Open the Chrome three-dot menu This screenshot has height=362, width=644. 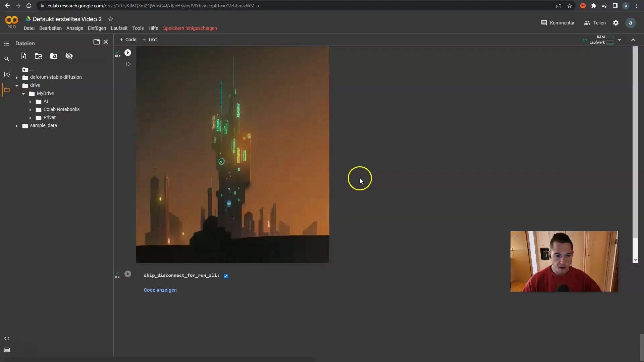tap(637, 6)
